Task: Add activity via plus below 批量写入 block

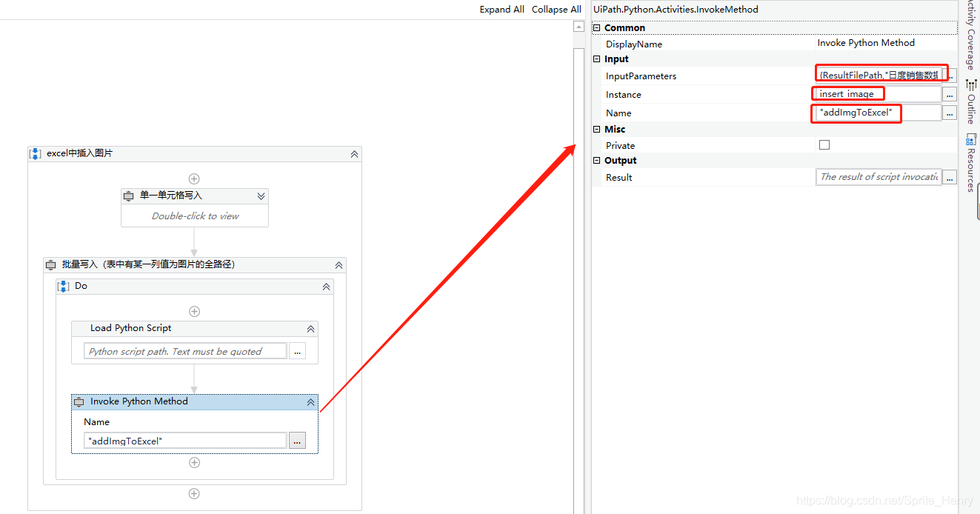Action: 194,493
